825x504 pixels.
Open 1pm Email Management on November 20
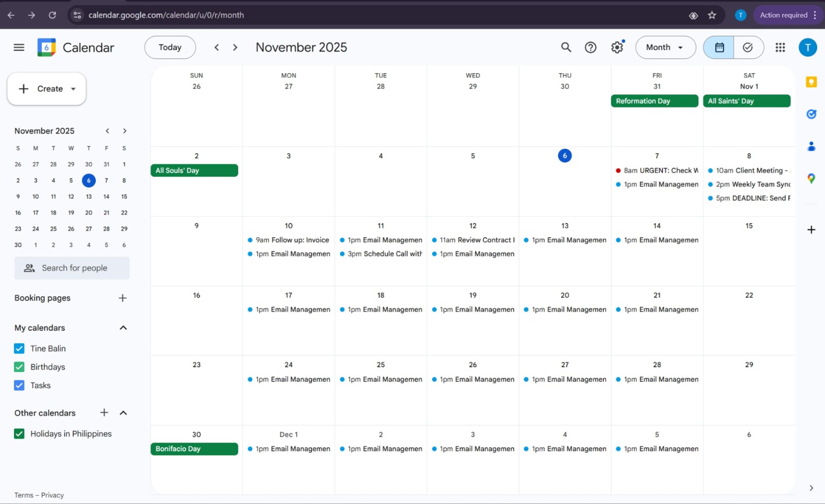(565, 310)
